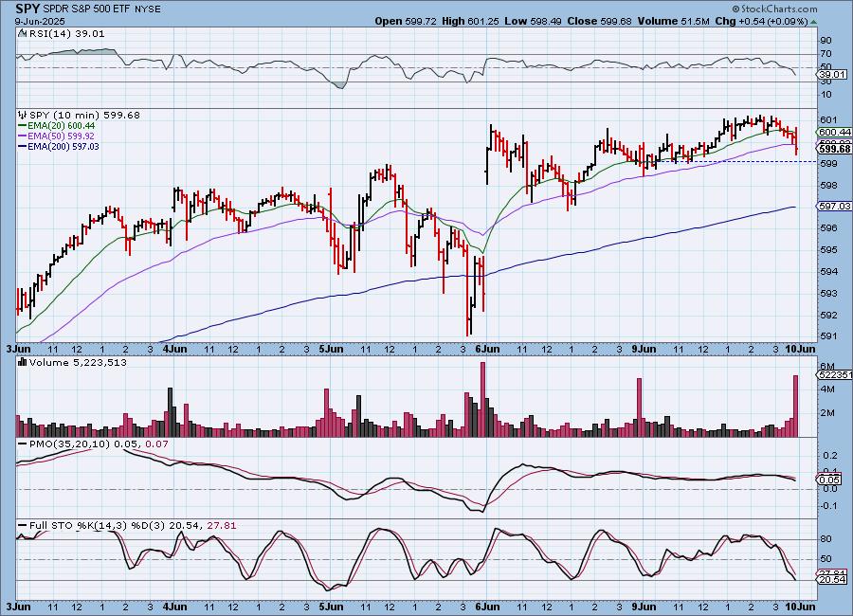Click the 595 level on the price axis
The height and width of the screenshot is (616, 853).
tap(828, 250)
